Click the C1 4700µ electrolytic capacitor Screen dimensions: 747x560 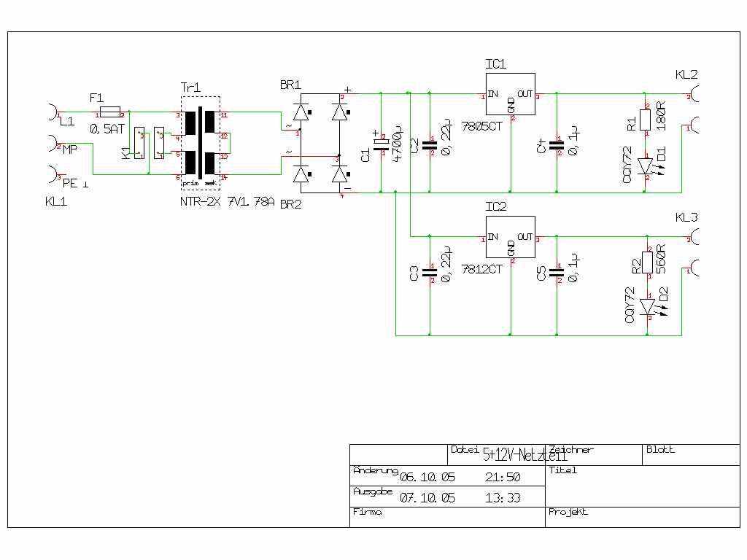[380, 145]
